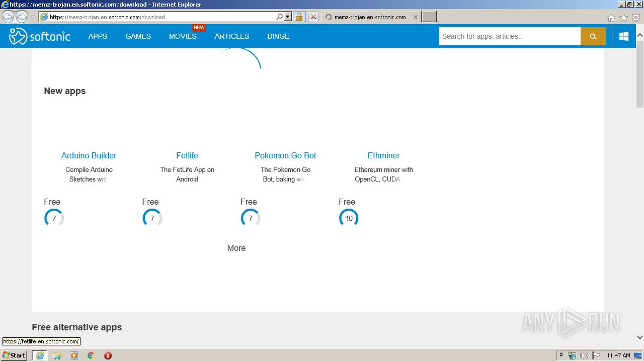Image resolution: width=644 pixels, height=362 pixels.
Task: Click Fetlife rating circle 7
Action: coord(152,218)
